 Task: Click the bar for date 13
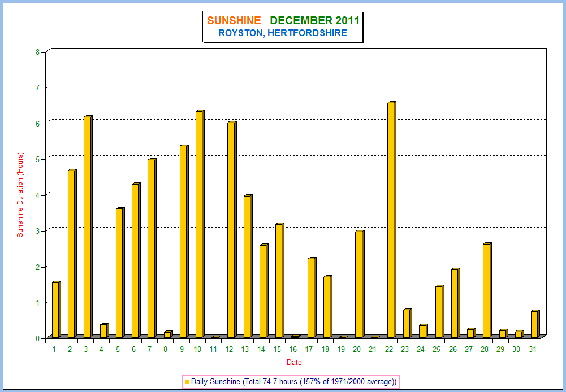(248, 267)
